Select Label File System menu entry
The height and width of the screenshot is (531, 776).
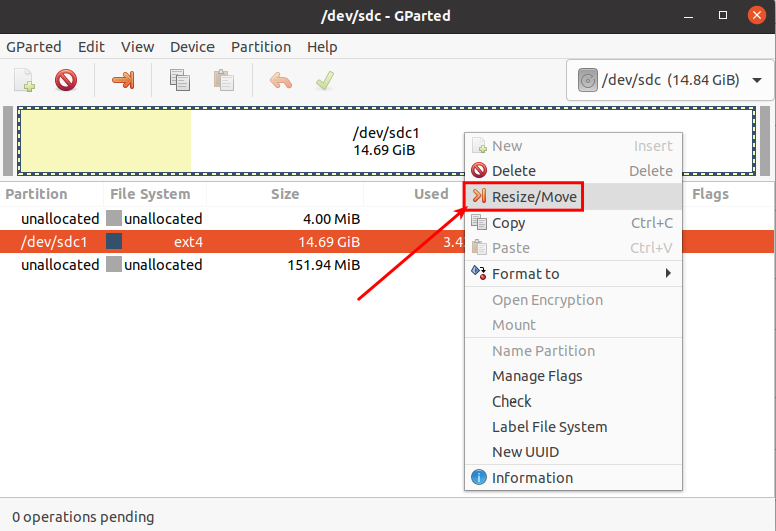click(573, 427)
